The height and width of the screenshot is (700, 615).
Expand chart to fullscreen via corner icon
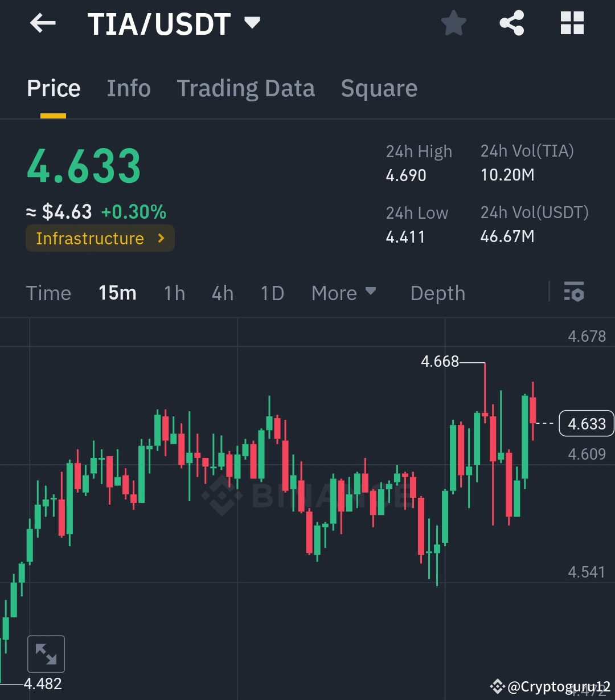(x=46, y=653)
